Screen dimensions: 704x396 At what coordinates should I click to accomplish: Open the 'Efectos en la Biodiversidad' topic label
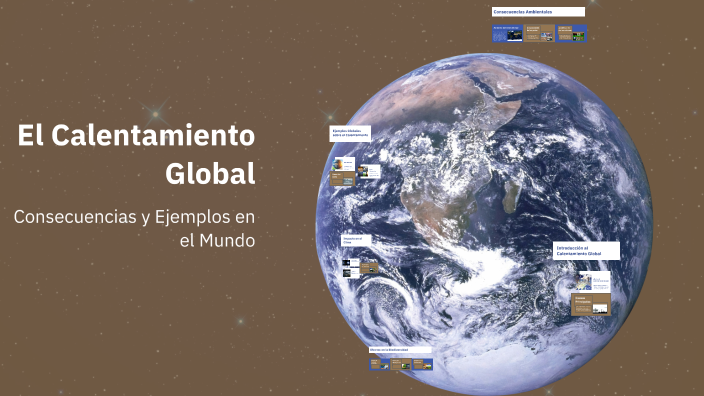coord(400,350)
